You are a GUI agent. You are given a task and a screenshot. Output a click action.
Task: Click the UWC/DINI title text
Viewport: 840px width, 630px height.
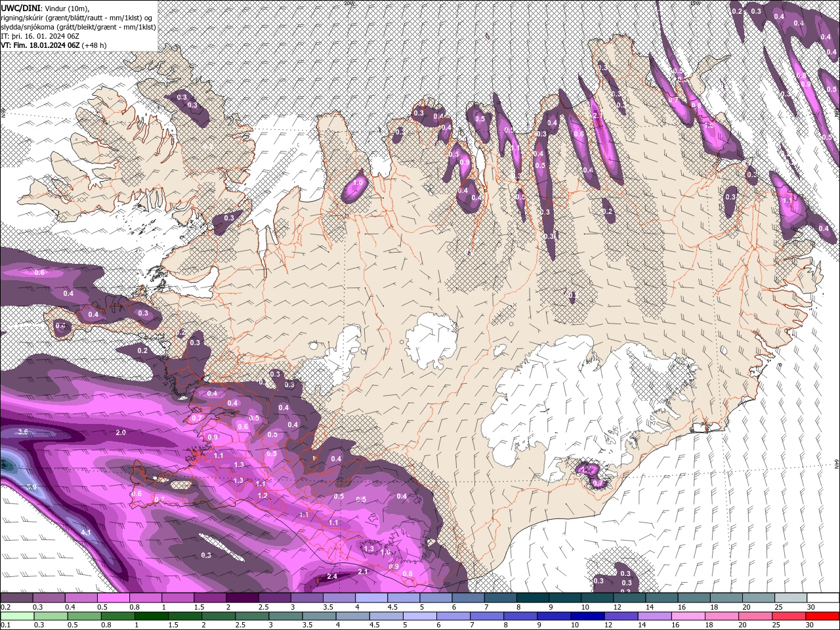(20, 8)
